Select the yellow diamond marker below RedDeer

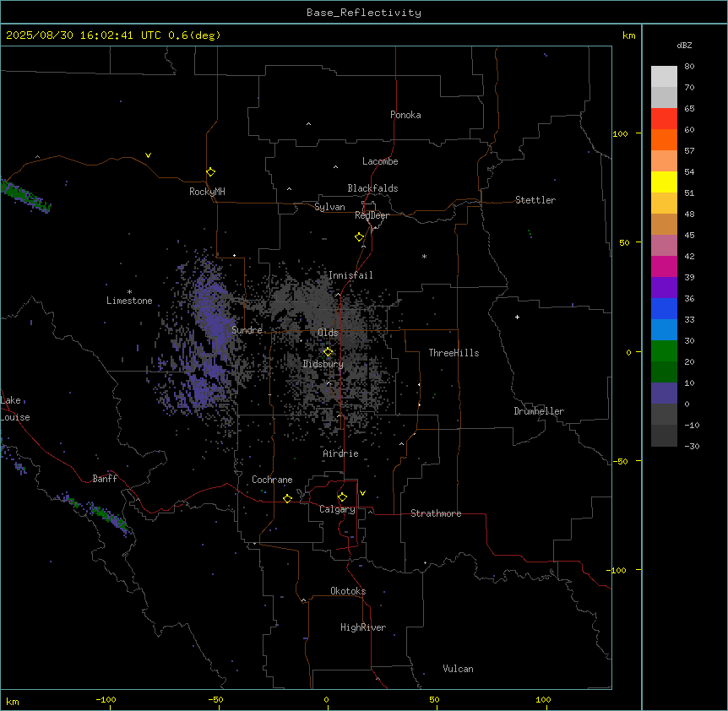360,237
